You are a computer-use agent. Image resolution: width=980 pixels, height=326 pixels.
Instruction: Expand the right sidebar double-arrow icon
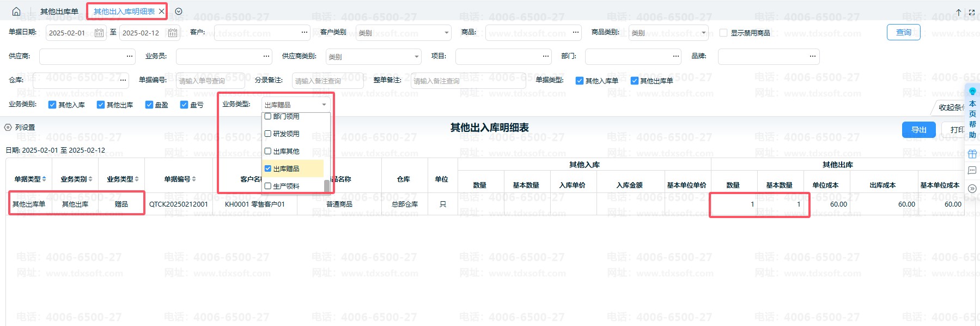pyautogui.click(x=972, y=189)
